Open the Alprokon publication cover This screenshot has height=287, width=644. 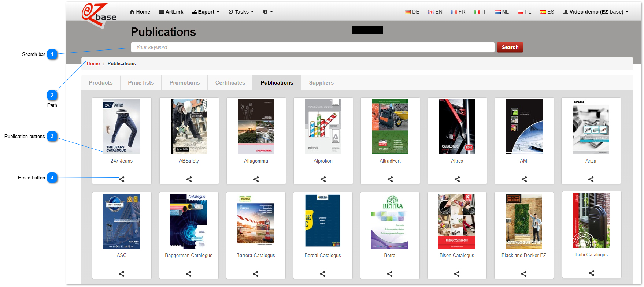[x=323, y=127]
